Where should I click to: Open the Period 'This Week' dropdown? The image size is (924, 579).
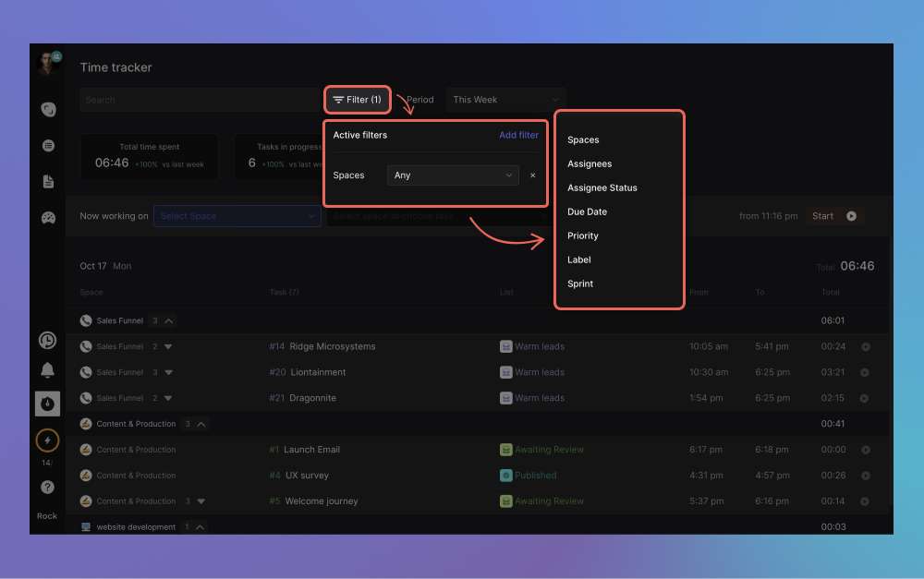click(505, 100)
